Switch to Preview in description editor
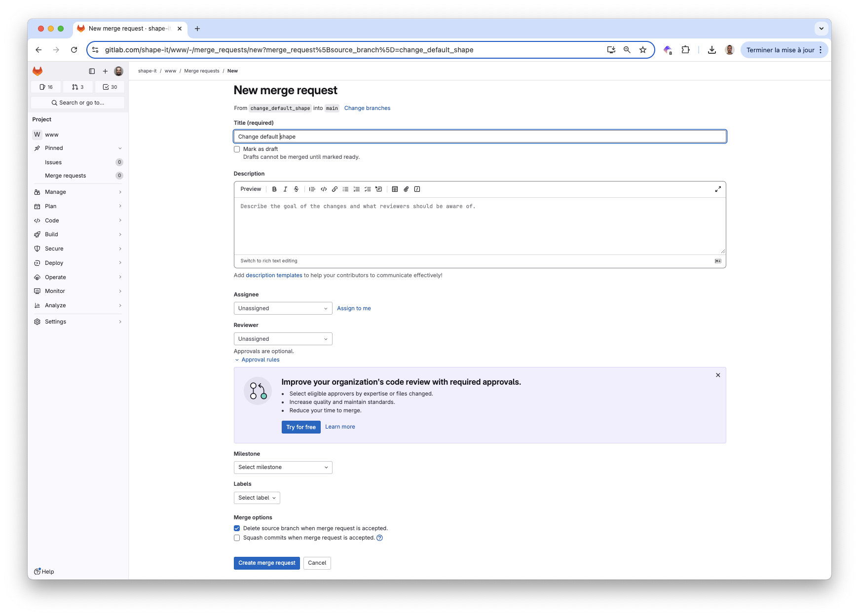Screen dimensions: 859x616 pyautogui.click(x=251, y=189)
